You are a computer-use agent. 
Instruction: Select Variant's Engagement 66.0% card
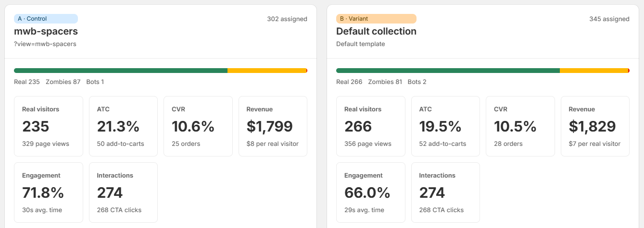coord(371,192)
